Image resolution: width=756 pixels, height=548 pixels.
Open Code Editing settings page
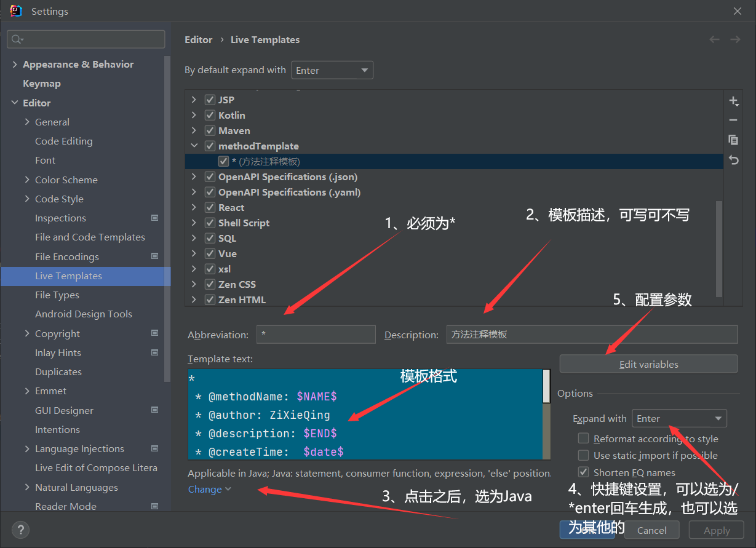pos(64,141)
